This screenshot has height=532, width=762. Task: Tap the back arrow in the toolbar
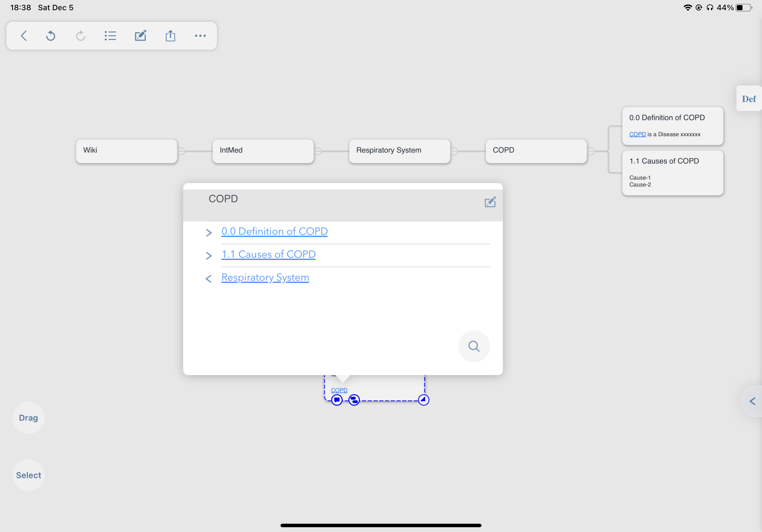[x=24, y=36]
